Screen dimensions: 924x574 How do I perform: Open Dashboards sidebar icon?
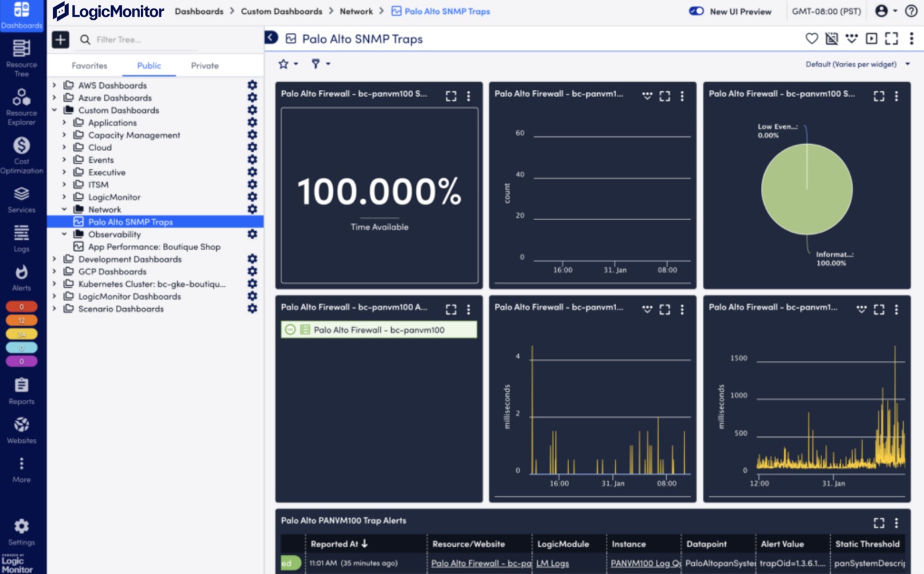coord(22,15)
